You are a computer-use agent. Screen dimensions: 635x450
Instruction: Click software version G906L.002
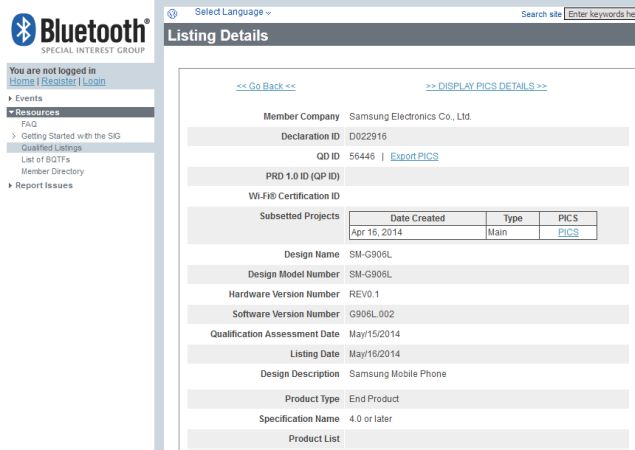pos(372,314)
